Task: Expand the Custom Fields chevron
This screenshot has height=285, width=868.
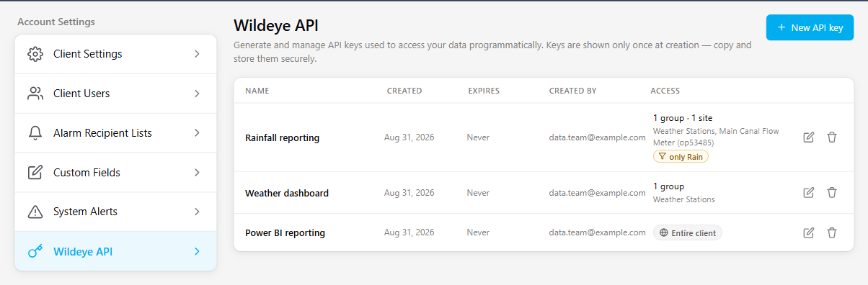Action: click(197, 173)
